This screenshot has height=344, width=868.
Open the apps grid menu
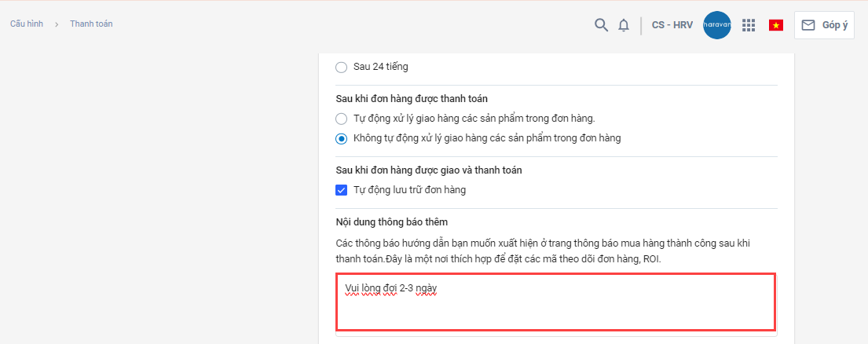[x=749, y=25]
